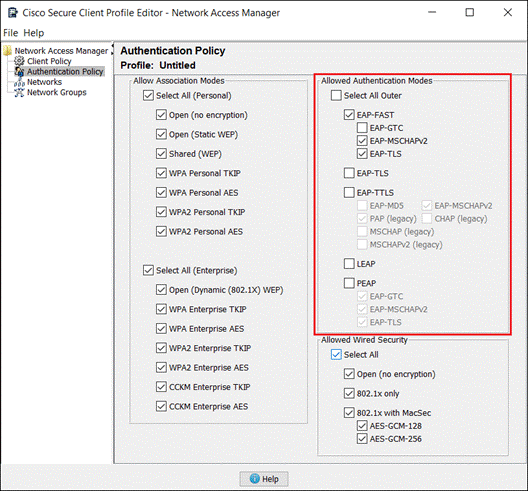Click the Network Access Manager folder icon

click(7, 51)
